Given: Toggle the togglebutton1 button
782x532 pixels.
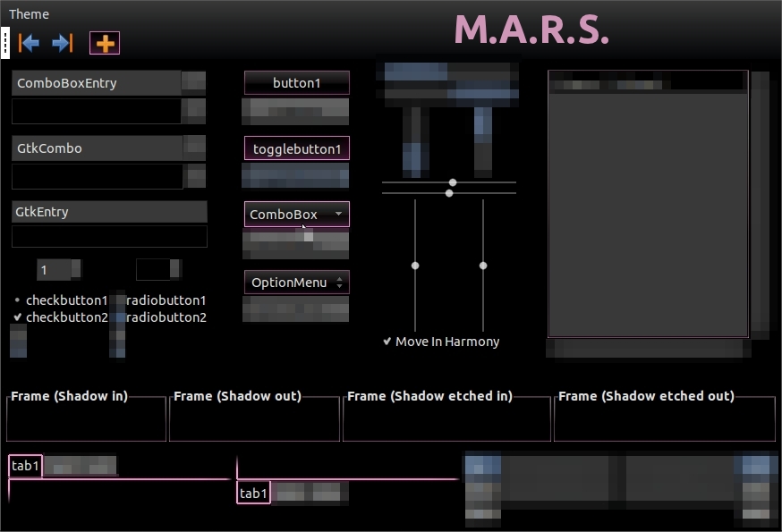Looking at the screenshot, I should pyautogui.click(x=297, y=148).
